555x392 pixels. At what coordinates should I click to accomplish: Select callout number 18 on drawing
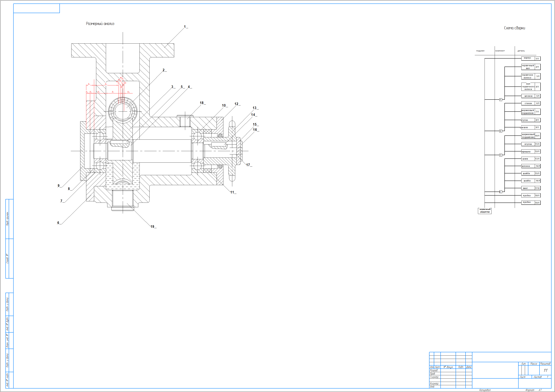coord(202,103)
